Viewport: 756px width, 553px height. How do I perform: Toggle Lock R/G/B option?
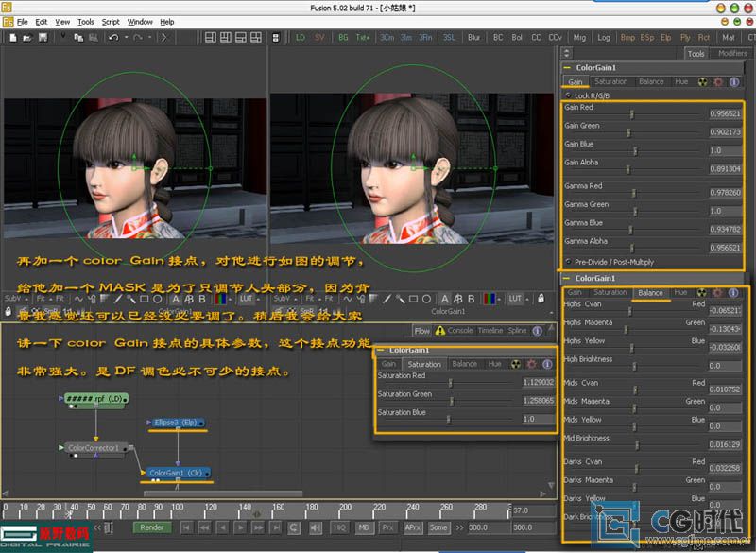(x=588, y=95)
